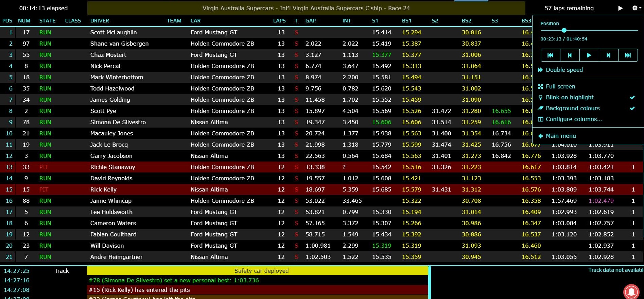Click the S2 column header
644x299 pixels.
point(435,21)
